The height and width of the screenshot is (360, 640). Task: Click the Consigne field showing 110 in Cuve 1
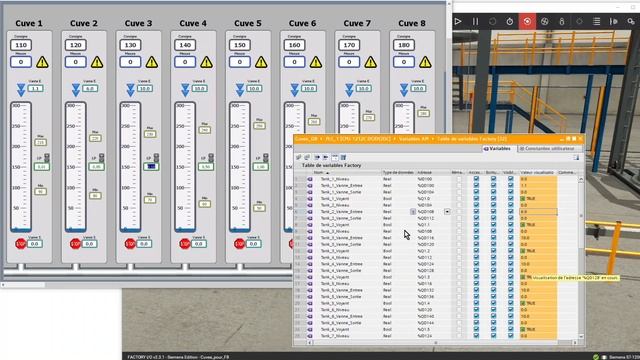pos(21,45)
